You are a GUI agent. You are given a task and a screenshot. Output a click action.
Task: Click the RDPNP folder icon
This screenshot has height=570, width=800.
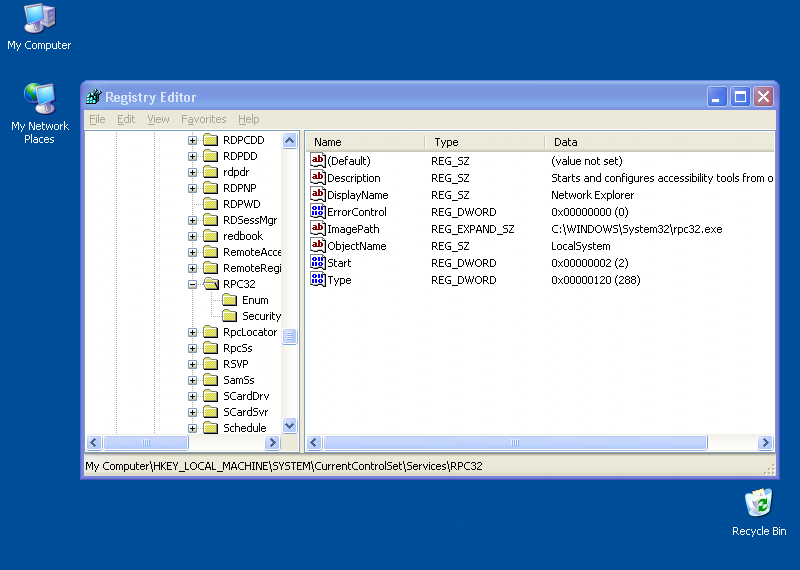click(211, 188)
